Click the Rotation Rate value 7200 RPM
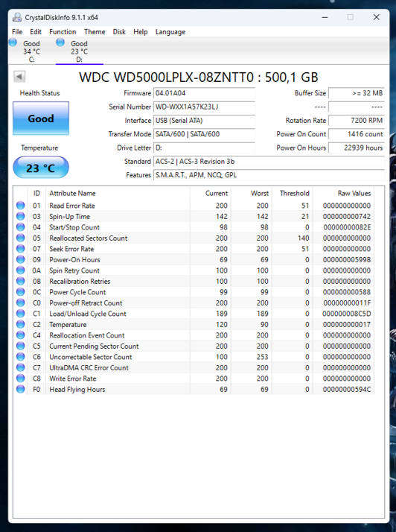This screenshot has height=532, width=396. pyautogui.click(x=357, y=121)
